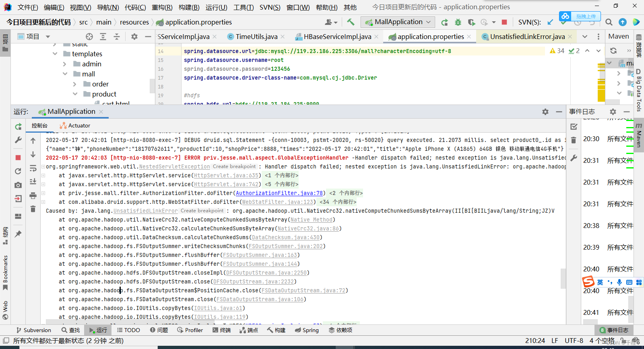Viewport: 644px width, 349px height.
Task: Rerun MallApplication in run panel
Action: 18,127
